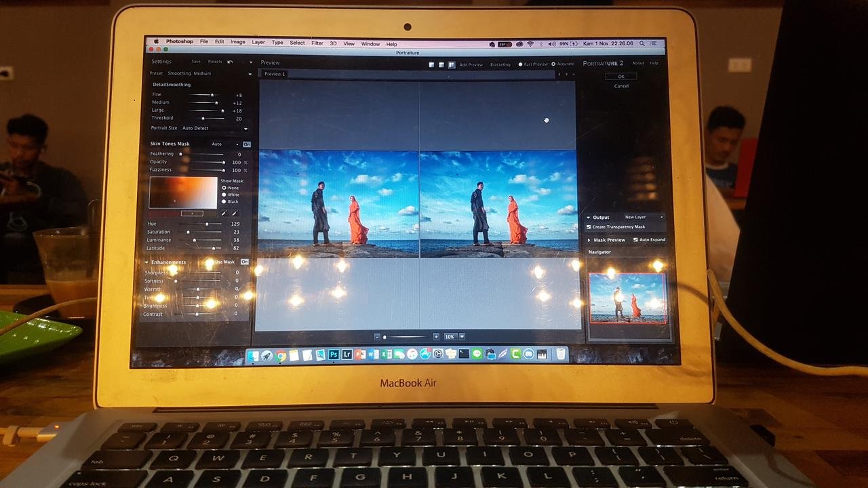The height and width of the screenshot is (488, 868).
Task: Click the OK button
Action: click(x=620, y=77)
